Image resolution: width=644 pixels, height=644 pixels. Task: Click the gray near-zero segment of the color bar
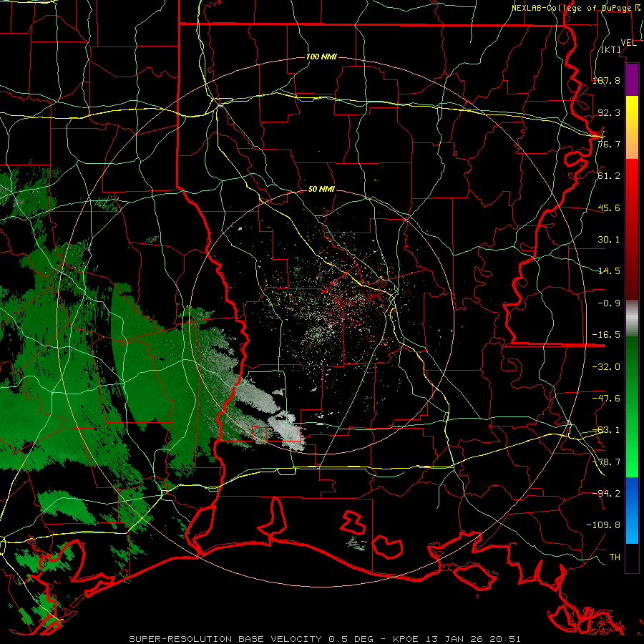(632, 318)
